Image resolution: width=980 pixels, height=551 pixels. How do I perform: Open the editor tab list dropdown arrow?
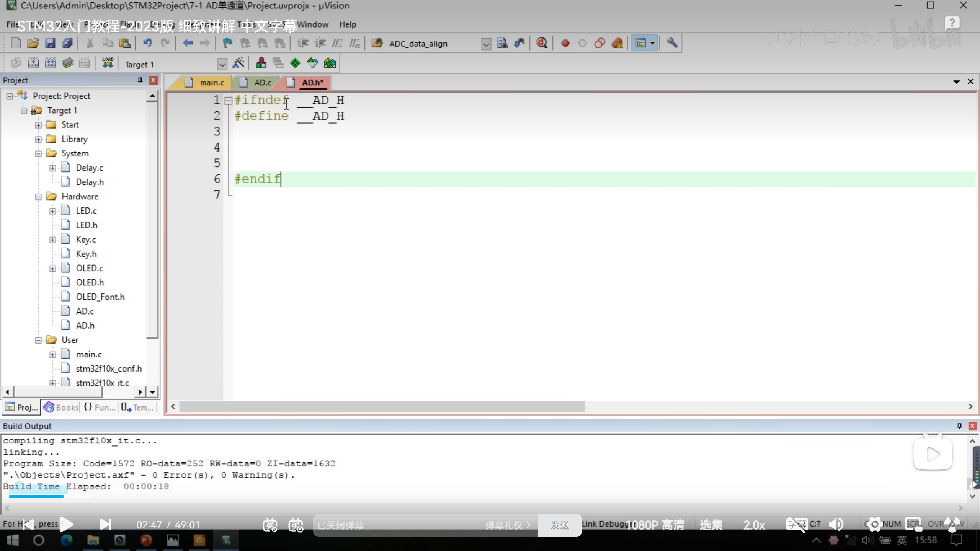coord(956,82)
